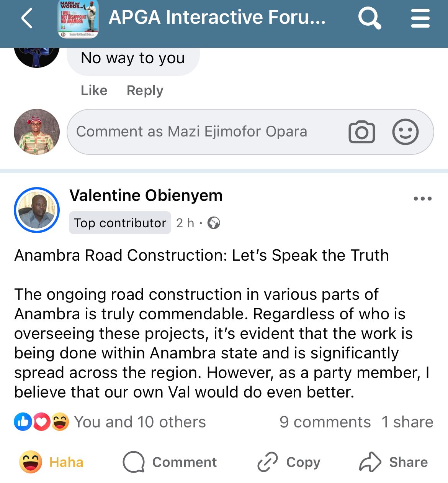The image size is (448, 483).
Task: Open the search magnifier icon
Action: pyautogui.click(x=369, y=18)
